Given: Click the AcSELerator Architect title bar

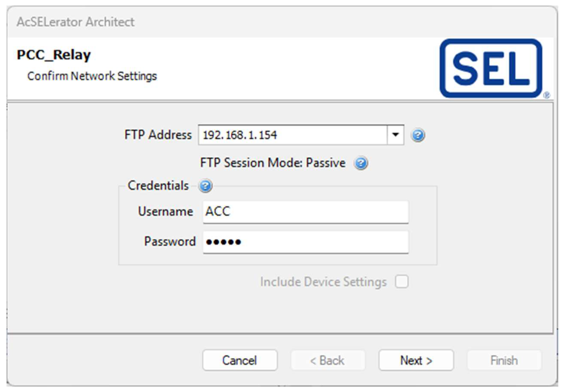Looking at the screenshot, I should coord(76,22).
